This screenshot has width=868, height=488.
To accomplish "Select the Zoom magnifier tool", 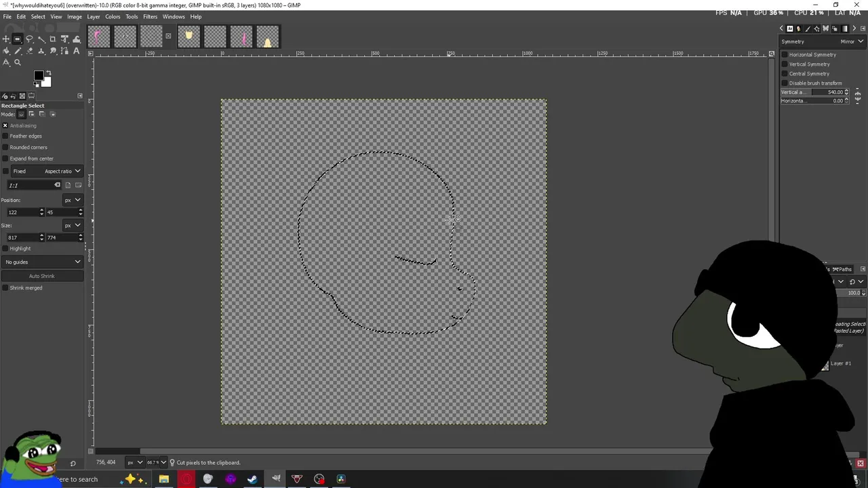I will coord(18,62).
